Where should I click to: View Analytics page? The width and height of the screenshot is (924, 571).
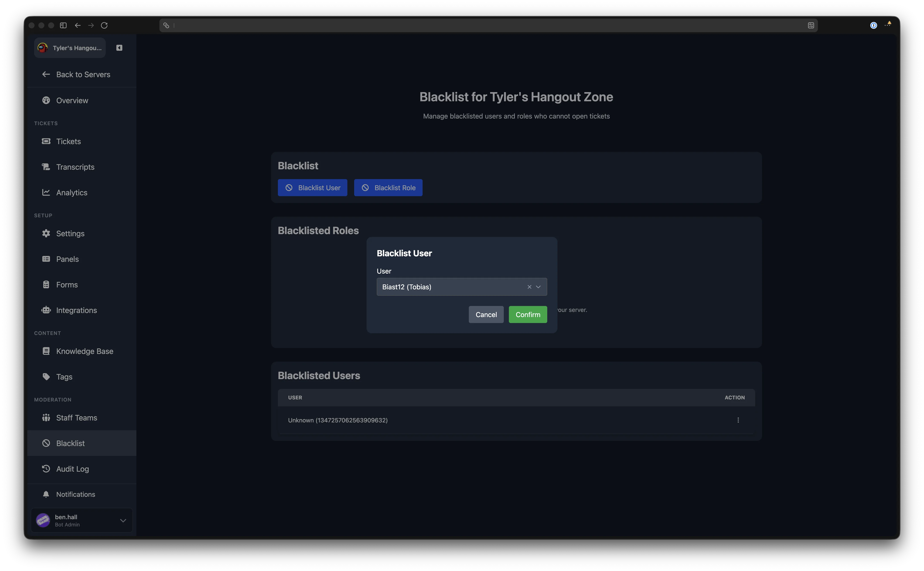[82, 193]
